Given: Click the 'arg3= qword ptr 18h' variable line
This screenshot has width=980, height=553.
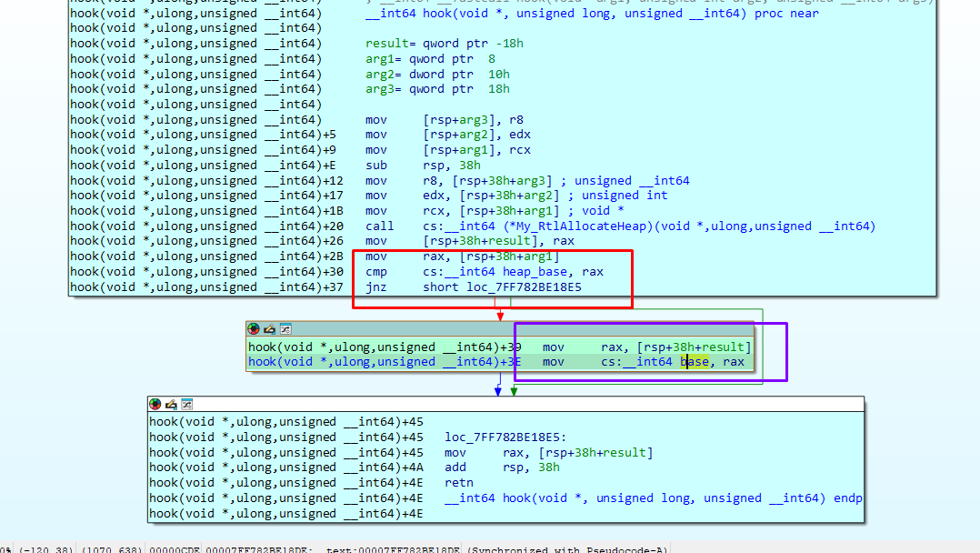Looking at the screenshot, I should pos(437,89).
